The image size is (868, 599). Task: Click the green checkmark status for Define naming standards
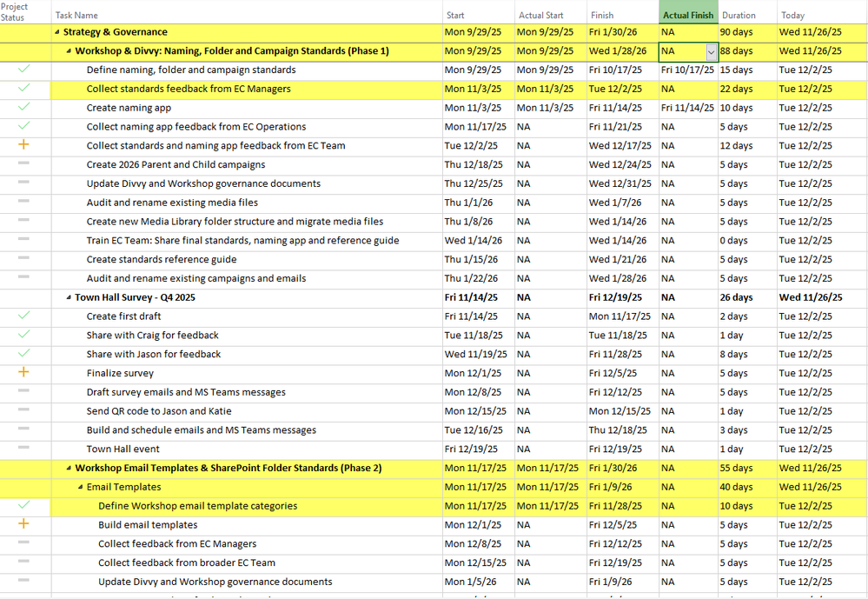(x=23, y=70)
